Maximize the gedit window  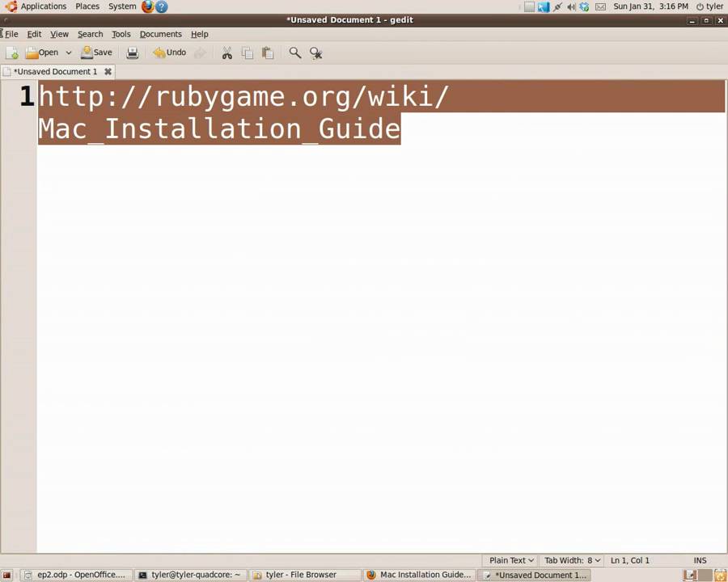(x=706, y=20)
